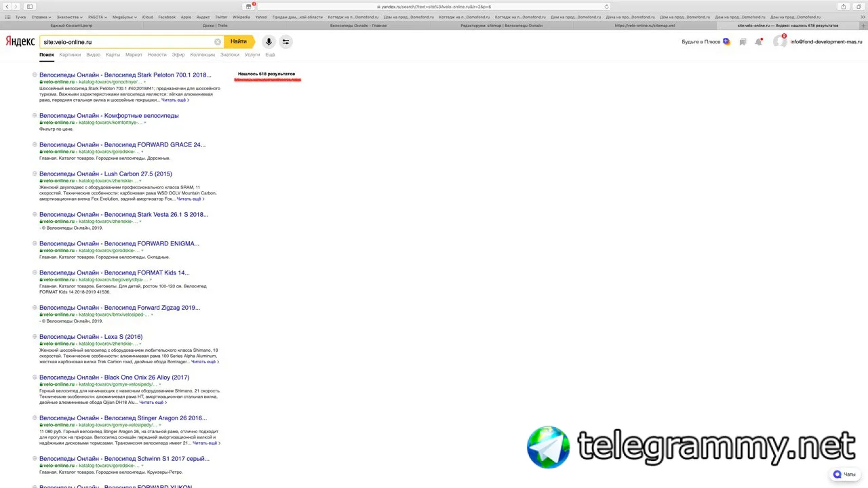Screen dimensions: 868x488
Task: Expand the arrow after FORWARD GRACE result URL
Action: point(142,152)
